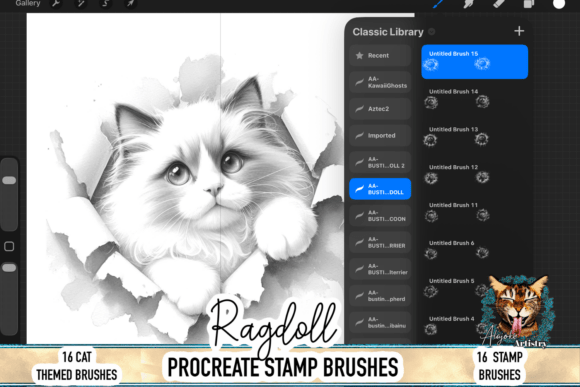
Task: Activate the Transform arrow tool
Action: tap(130, 4)
